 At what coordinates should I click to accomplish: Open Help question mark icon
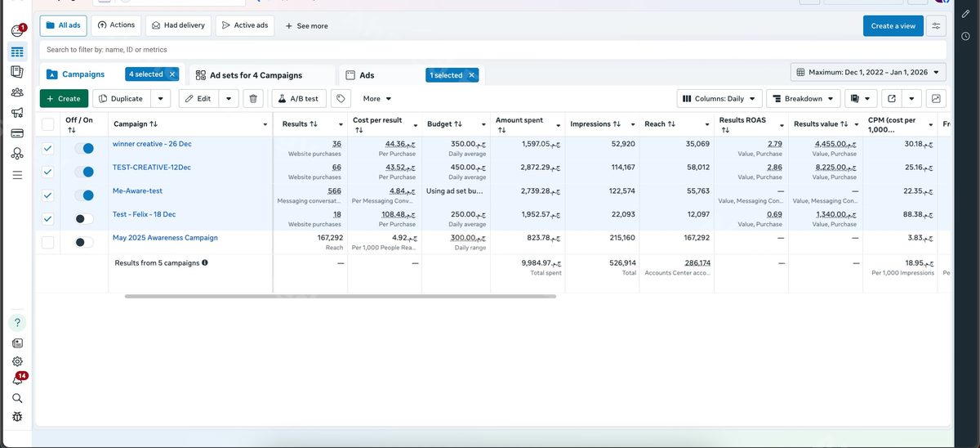[17, 322]
